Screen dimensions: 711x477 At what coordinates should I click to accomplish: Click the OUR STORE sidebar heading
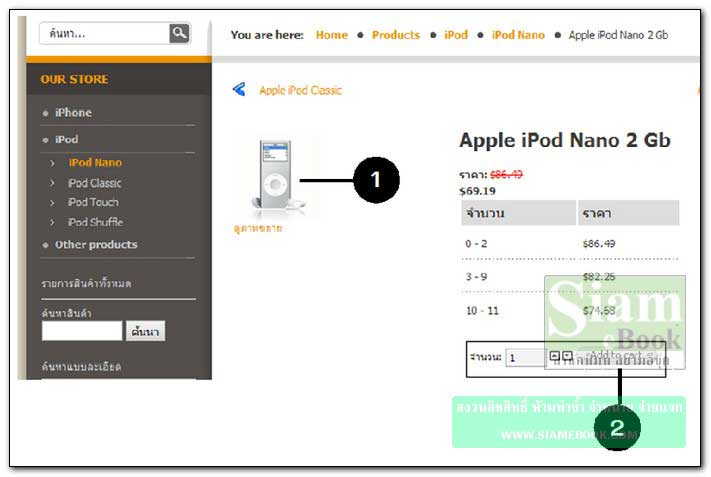(74, 79)
